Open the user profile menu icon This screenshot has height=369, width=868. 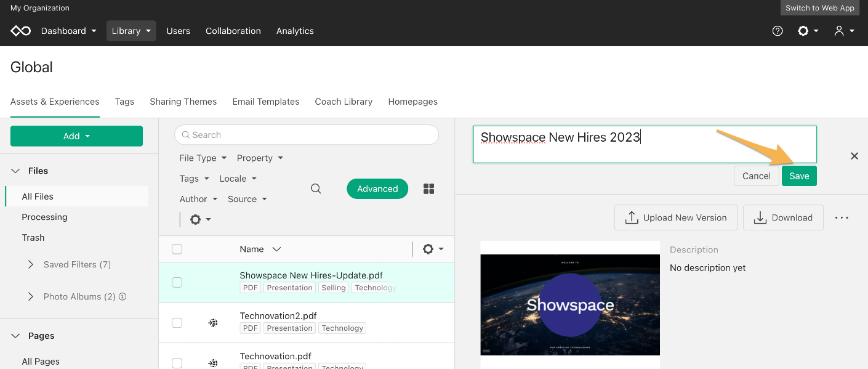(x=843, y=31)
